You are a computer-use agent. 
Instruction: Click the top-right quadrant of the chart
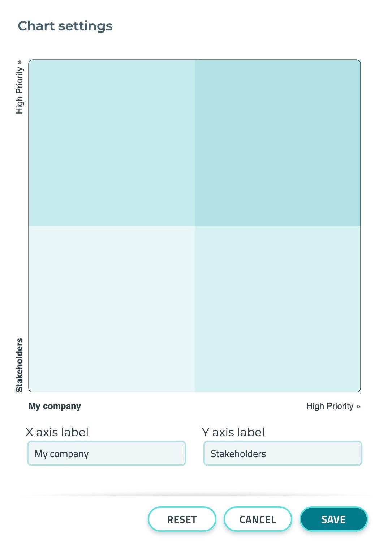(278, 143)
